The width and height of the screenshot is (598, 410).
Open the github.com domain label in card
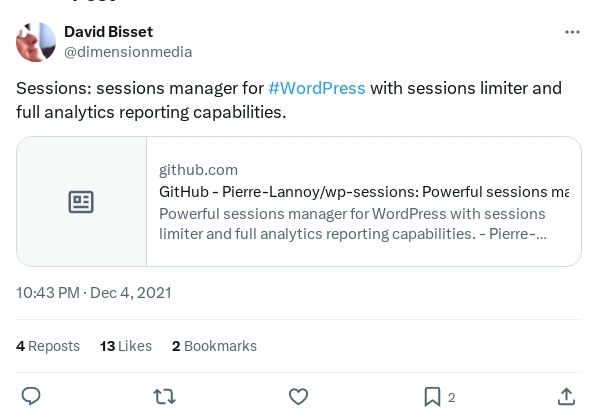pyautogui.click(x=198, y=170)
